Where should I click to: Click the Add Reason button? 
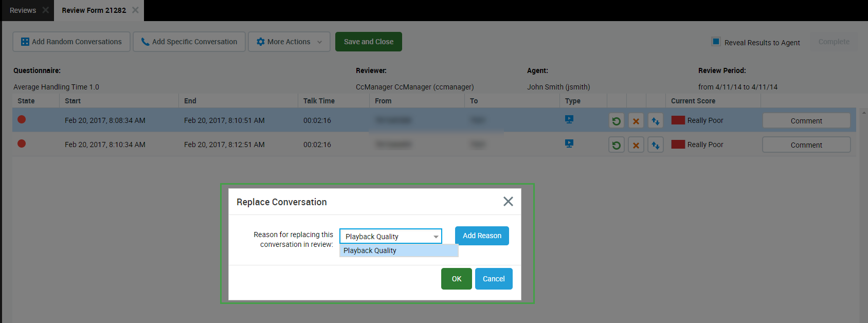[x=482, y=236]
